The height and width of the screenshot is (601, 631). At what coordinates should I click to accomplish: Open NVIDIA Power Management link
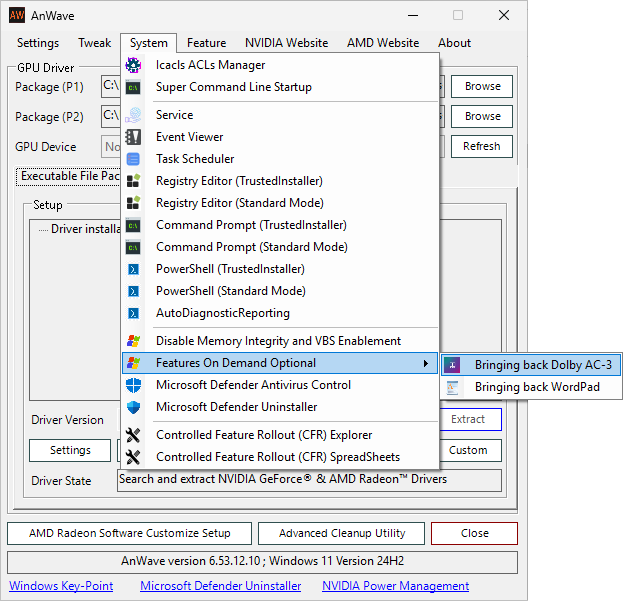point(396,586)
